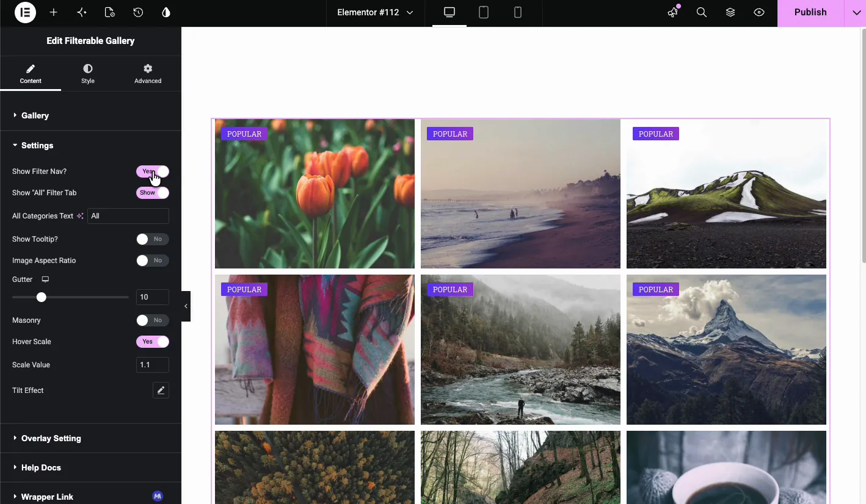Click the preview page vertical scrollbar
Screen dimensions: 866x504
coord(862,146)
